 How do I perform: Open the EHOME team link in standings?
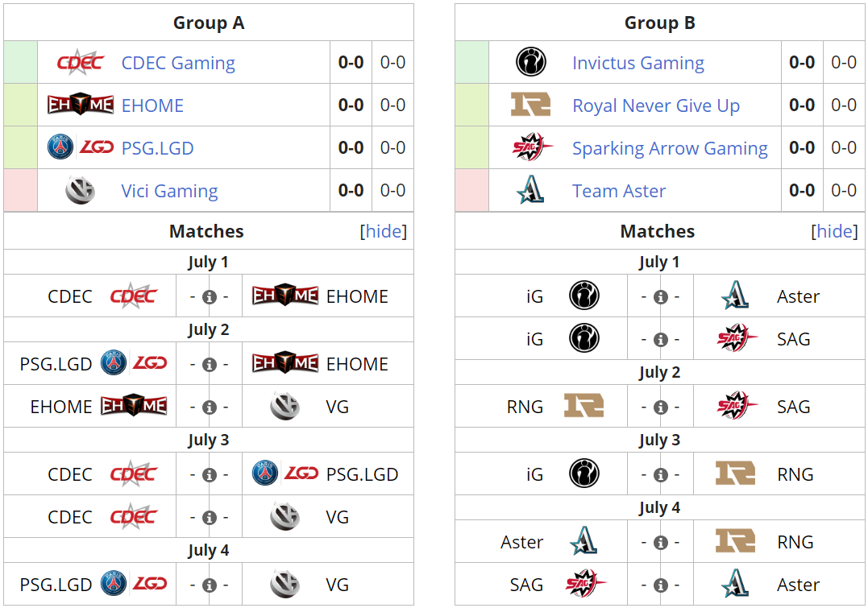(x=152, y=105)
